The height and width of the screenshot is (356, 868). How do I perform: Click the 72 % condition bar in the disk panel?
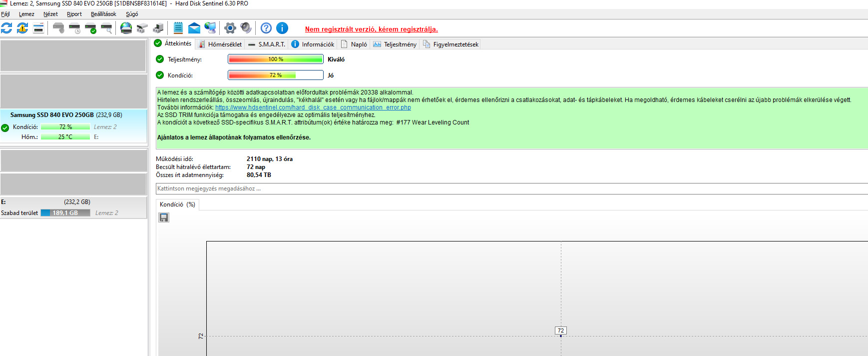click(x=65, y=127)
